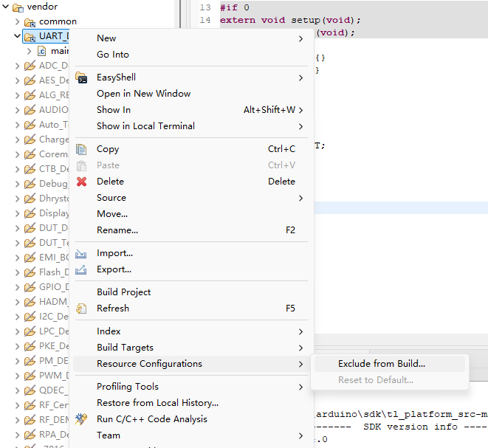488x448 pixels.
Task: Choose Move... from context menu
Action: [191, 214]
